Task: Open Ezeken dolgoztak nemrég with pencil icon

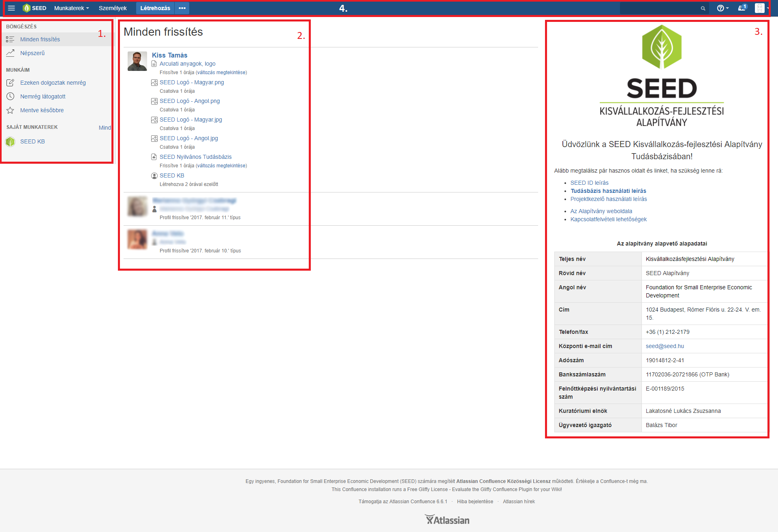Action: click(x=53, y=83)
